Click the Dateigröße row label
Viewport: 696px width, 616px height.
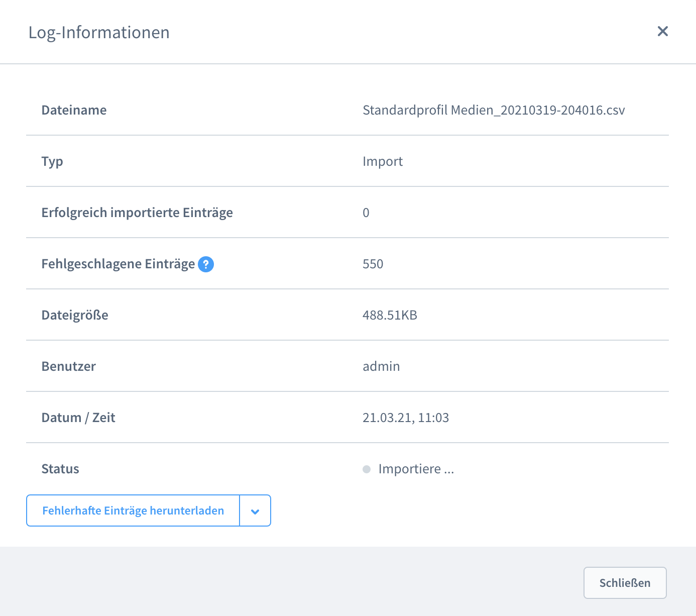point(75,315)
